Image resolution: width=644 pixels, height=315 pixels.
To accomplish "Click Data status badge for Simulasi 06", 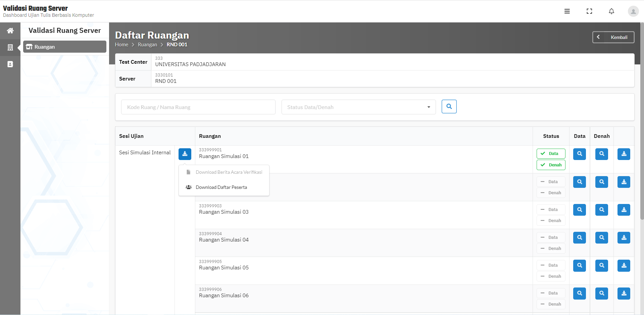I will click(551, 293).
